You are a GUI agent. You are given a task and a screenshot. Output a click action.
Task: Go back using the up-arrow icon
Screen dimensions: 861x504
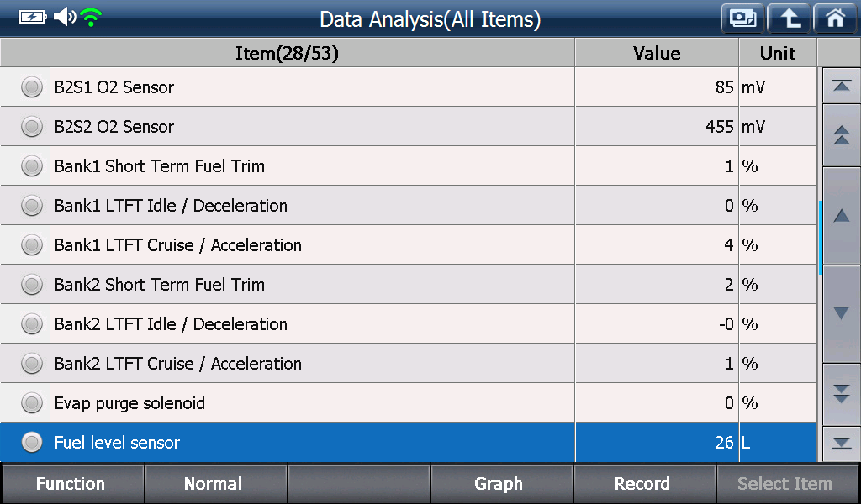pyautogui.click(x=789, y=18)
